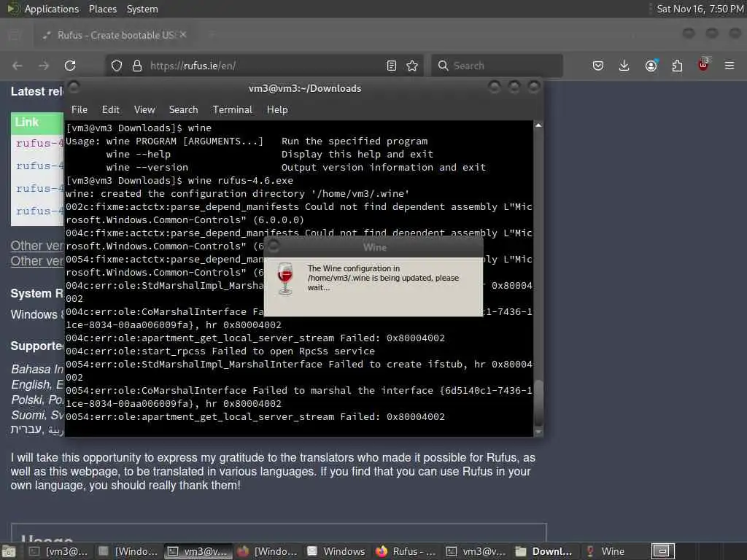Open the Applications menu
Screen dimensions: 747x560
click(x=52, y=9)
